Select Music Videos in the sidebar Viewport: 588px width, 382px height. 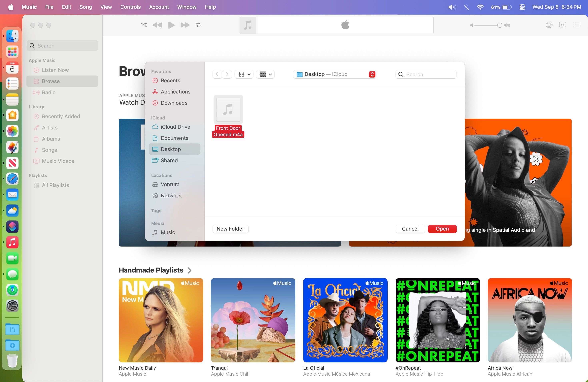point(58,161)
